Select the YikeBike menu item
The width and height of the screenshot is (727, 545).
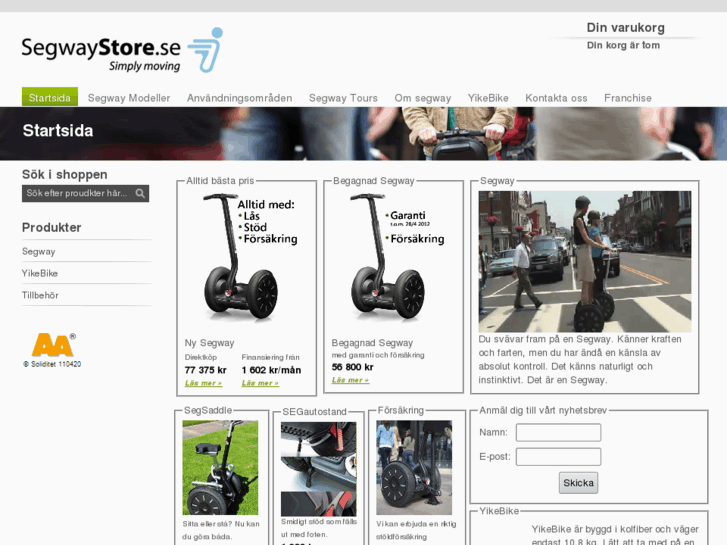[488, 98]
